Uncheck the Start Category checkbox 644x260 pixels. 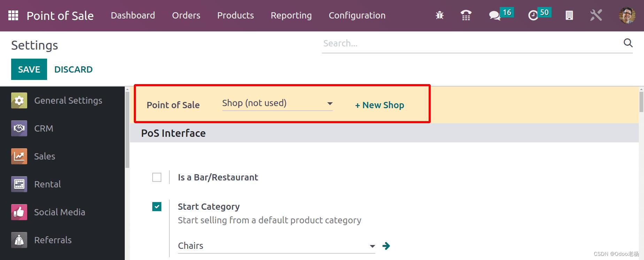(157, 207)
